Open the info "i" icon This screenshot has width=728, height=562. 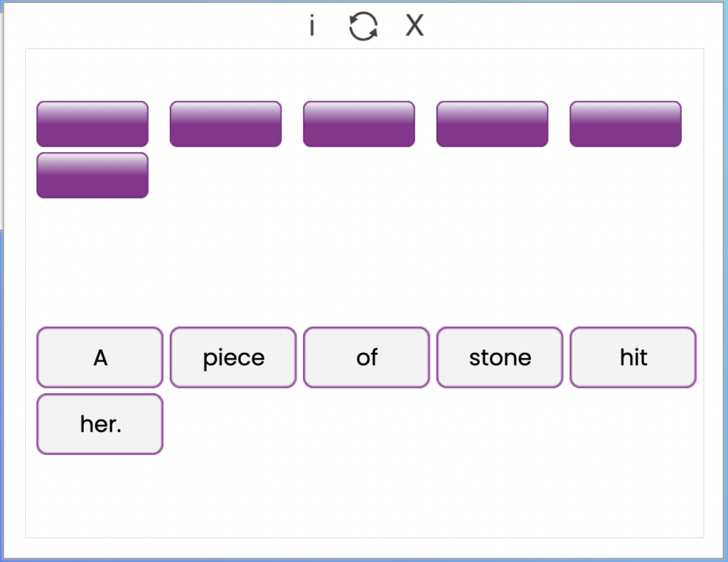312,25
